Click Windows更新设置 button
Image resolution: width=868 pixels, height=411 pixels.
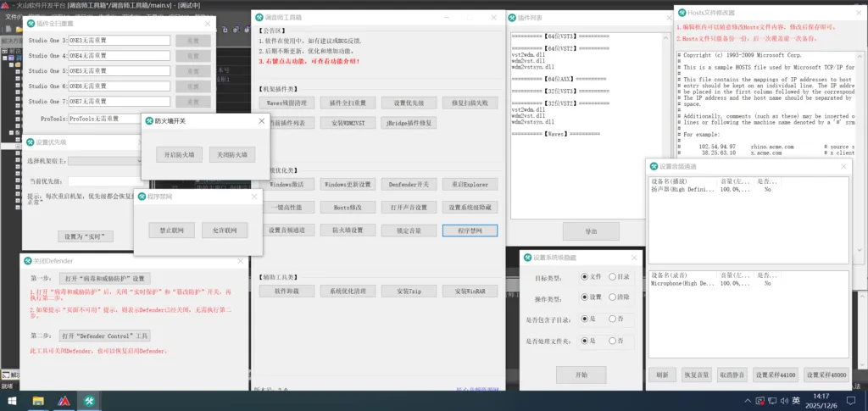click(x=348, y=184)
